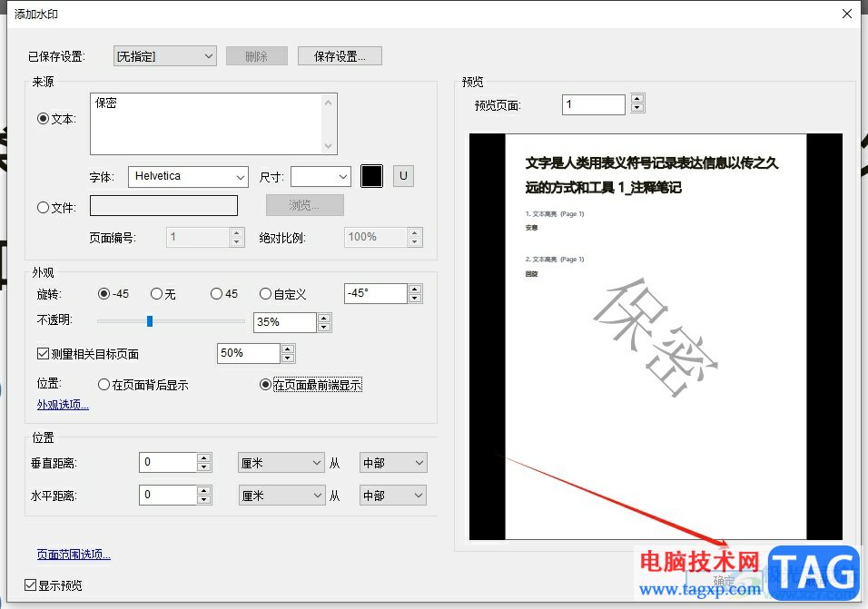
Task: Decrease the preview page number
Action: click(637, 108)
